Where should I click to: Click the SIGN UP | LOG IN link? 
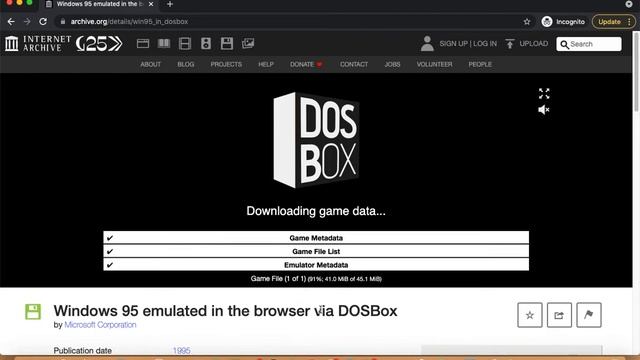[468, 44]
